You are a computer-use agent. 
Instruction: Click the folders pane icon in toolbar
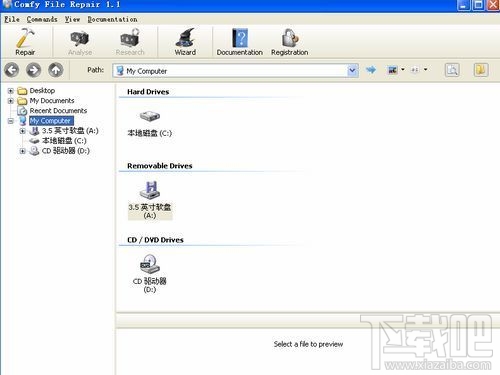coord(481,70)
